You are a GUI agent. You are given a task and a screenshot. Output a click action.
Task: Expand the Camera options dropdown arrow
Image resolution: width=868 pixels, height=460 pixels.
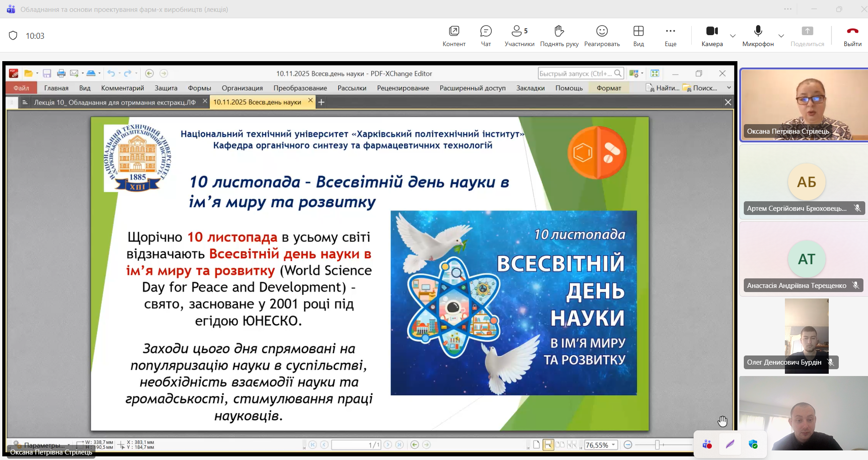pyautogui.click(x=733, y=36)
